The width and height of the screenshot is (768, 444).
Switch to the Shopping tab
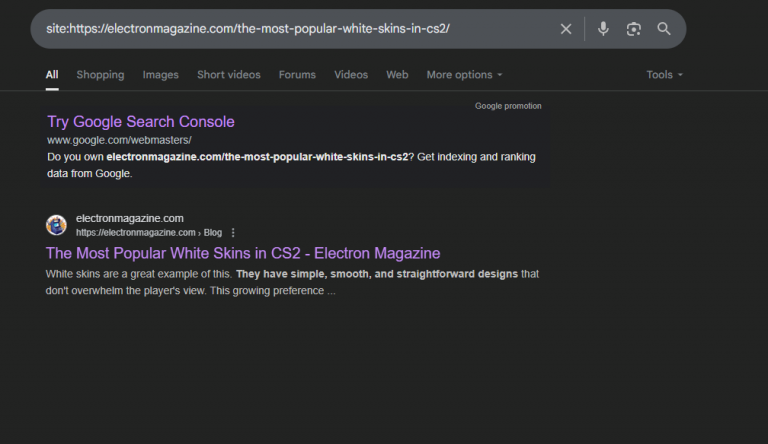point(100,75)
